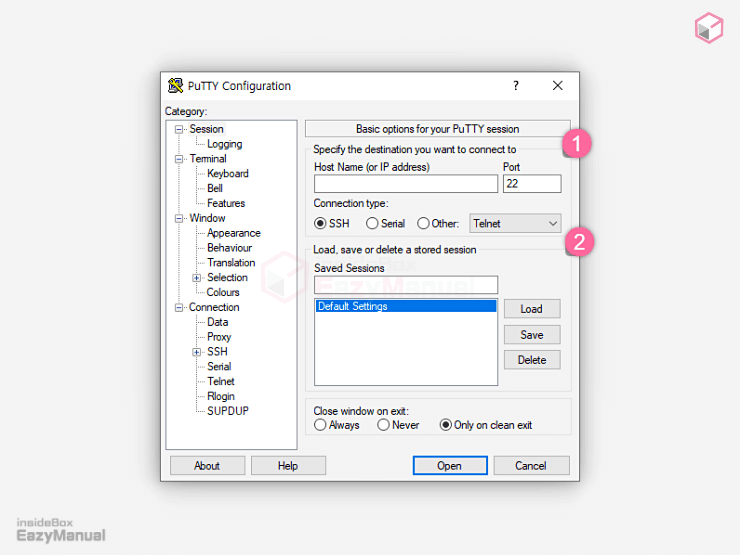Open the SSH settings category
This screenshot has width=740, height=555.
click(x=217, y=352)
